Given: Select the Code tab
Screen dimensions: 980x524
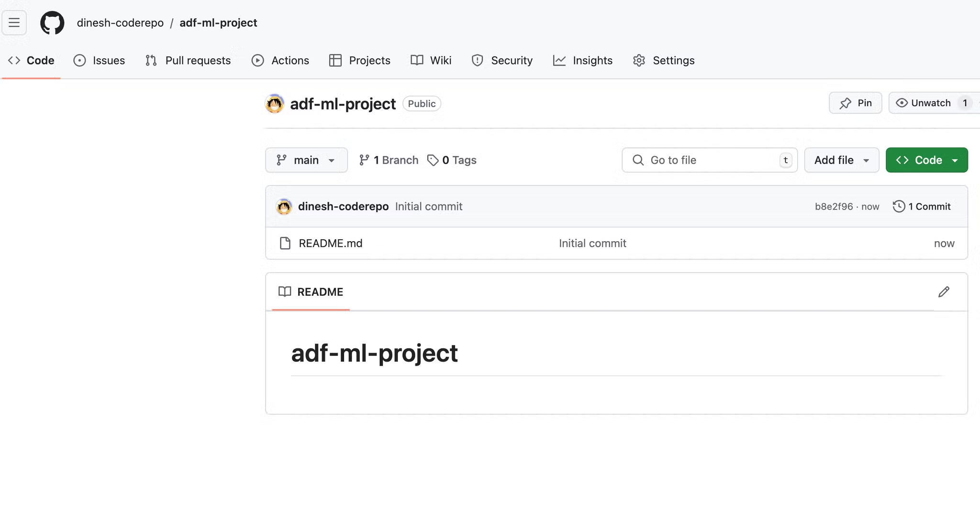Looking at the screenshot, I should 31,60.
